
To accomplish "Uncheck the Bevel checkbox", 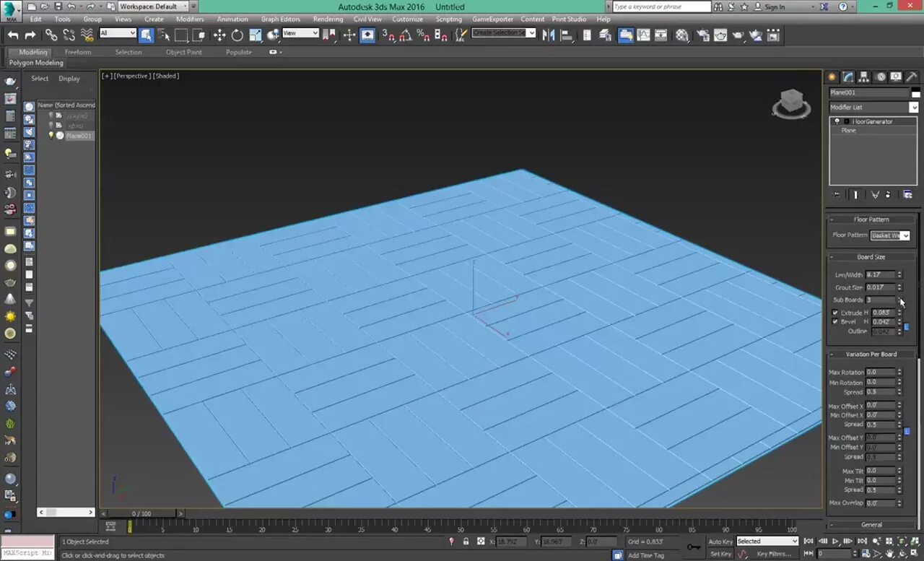I will pos(835,322).
